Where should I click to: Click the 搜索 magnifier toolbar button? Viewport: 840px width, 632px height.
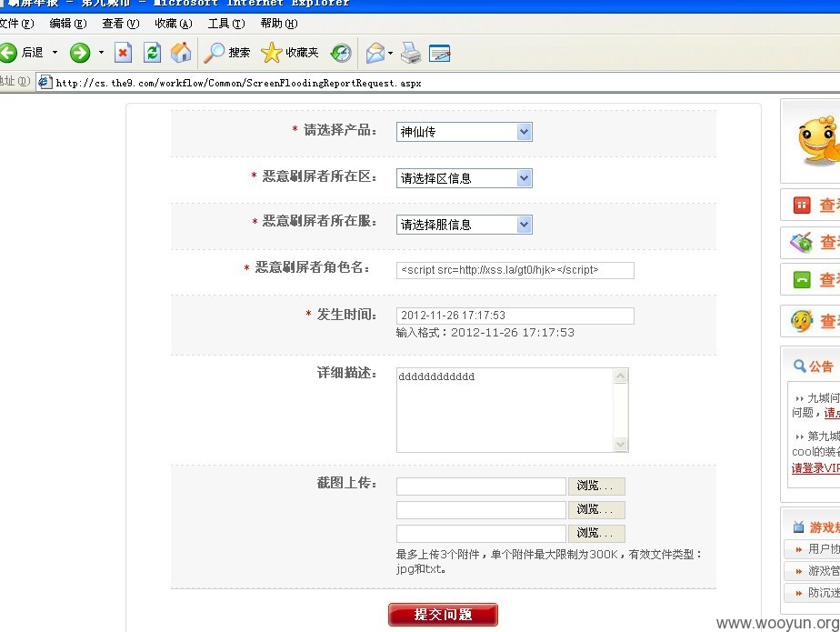click(227, 53)
